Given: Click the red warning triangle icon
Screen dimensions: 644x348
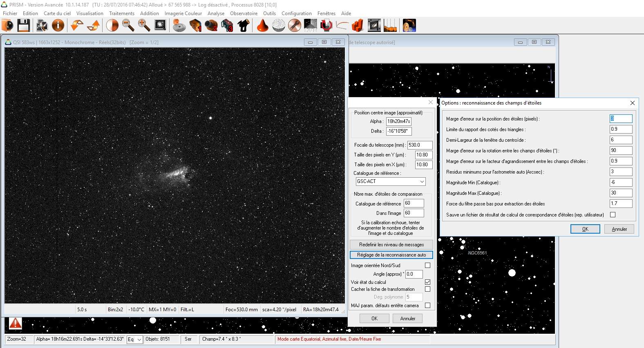Looking at the screenshot, I should tap(15, 323).
